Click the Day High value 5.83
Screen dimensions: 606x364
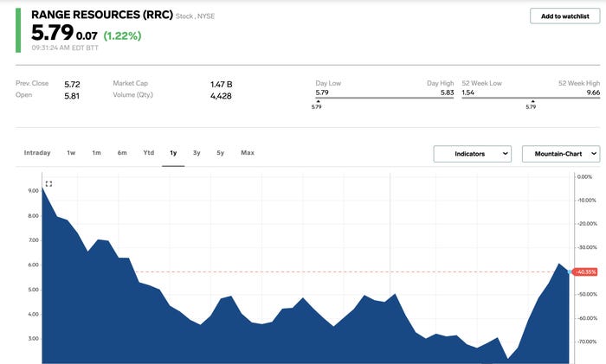(x=448, y=93)
